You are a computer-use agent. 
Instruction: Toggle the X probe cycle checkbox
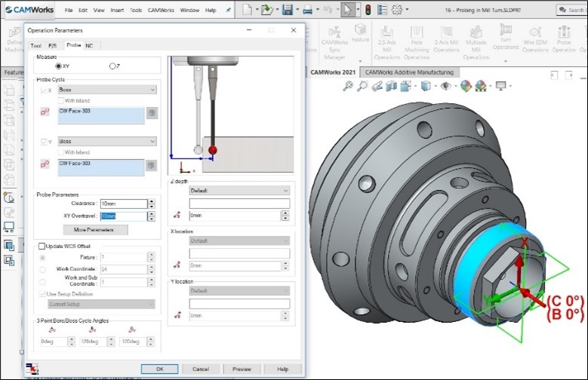point(44,90)
